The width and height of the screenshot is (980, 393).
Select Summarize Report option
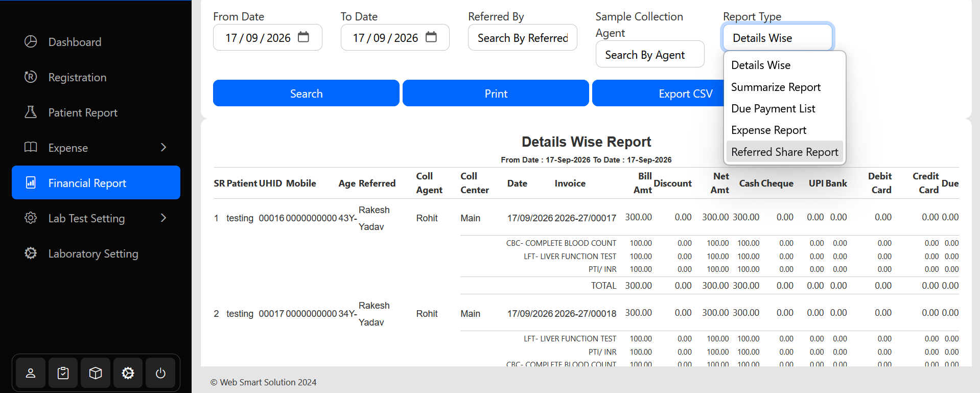(785, 87)
